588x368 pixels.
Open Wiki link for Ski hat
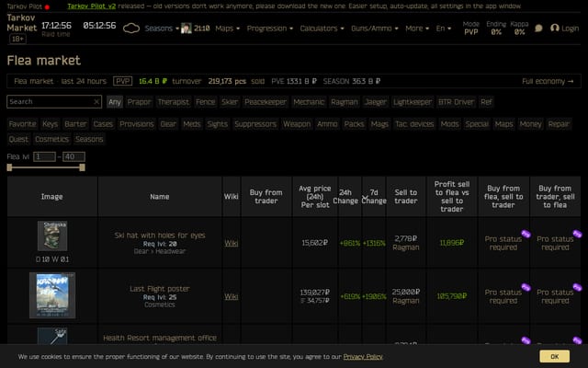coord(231,243)
